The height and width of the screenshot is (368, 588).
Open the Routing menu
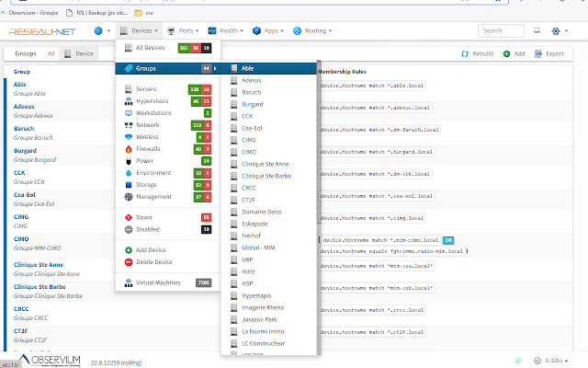pyautogui.click(x=312, y=30)
